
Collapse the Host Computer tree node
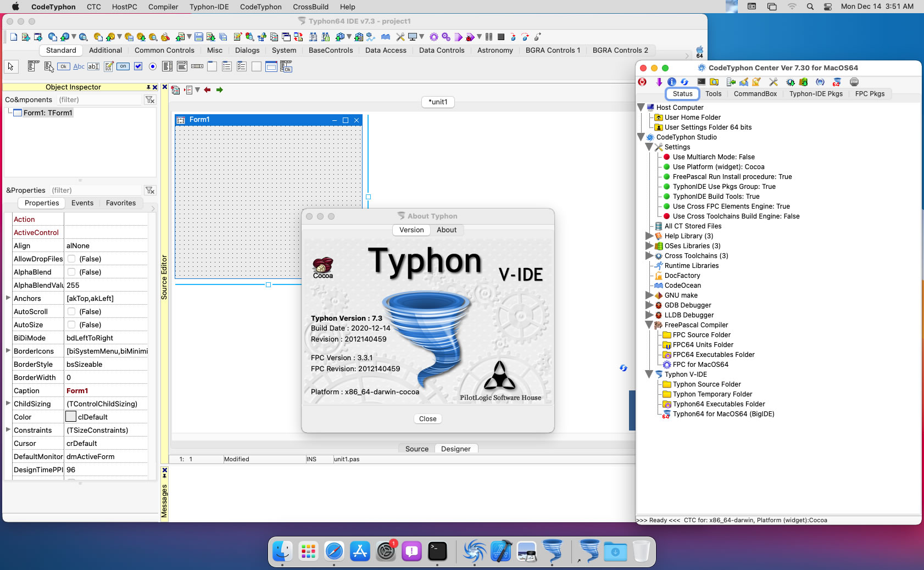coord(641,108)
